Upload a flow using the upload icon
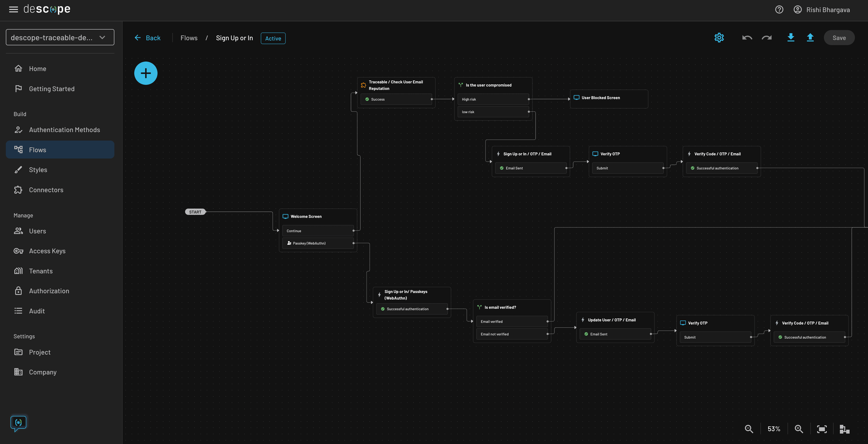Screen dimensions: 868x444 point(810,38)
